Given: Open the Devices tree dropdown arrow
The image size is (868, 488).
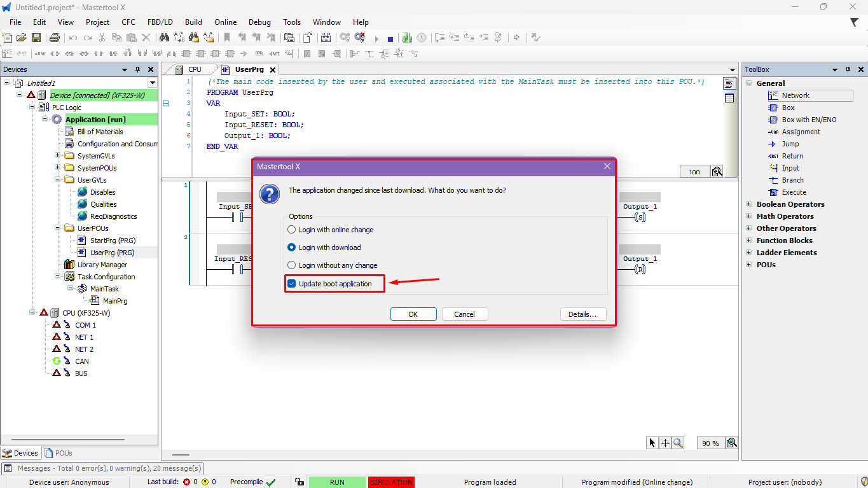Looking at the screenshot, I should (152, 83).
